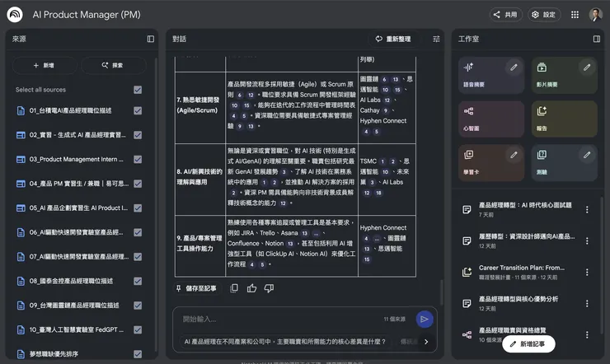Mark the response with thumbs up
This screenshot has width=610, height=364.
(x=251, y=288)
